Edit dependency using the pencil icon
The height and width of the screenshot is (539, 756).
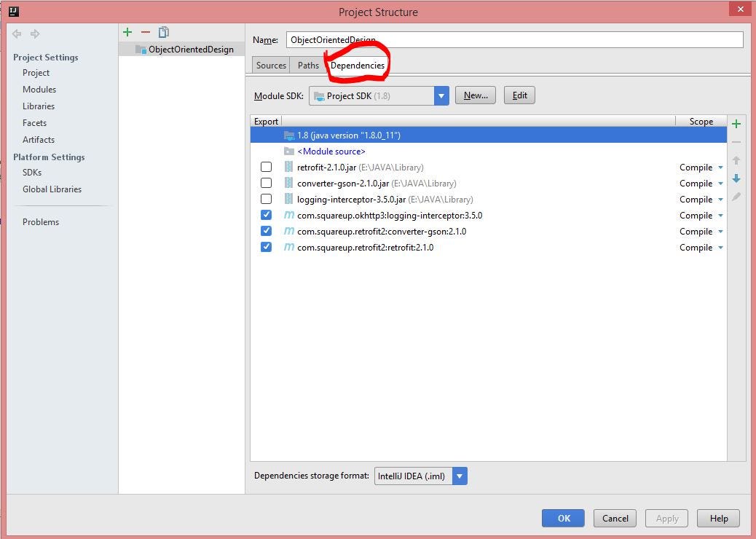(736, 196)
